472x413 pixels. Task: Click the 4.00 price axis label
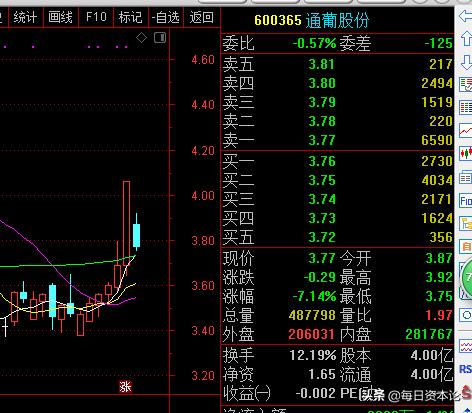pyautogui.click(x=203, y=196)
